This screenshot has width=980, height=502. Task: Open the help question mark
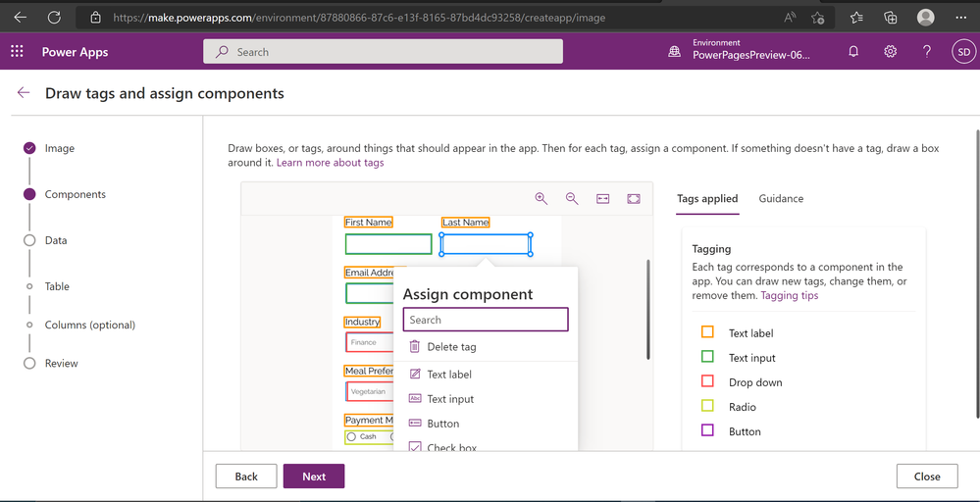pos(927,52)
